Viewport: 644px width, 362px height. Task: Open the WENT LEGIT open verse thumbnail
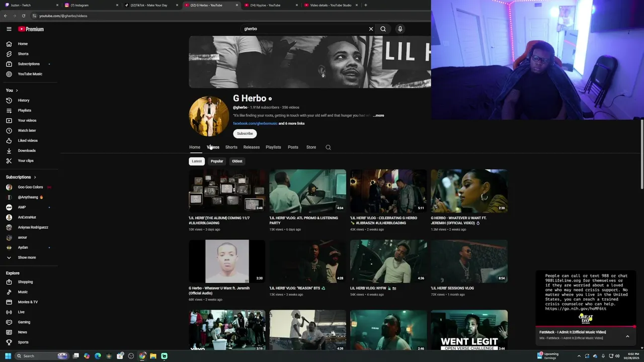[469, 330]
